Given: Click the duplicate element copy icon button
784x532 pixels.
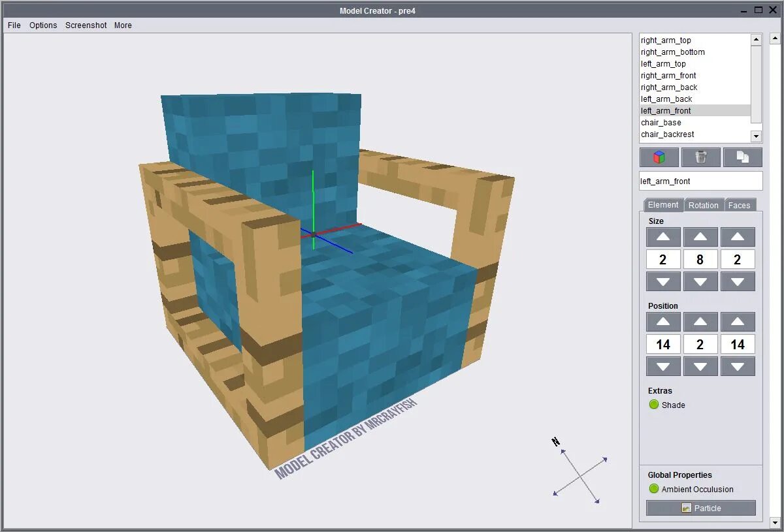Looking at the screenshot, I should (x=743, y=157).
